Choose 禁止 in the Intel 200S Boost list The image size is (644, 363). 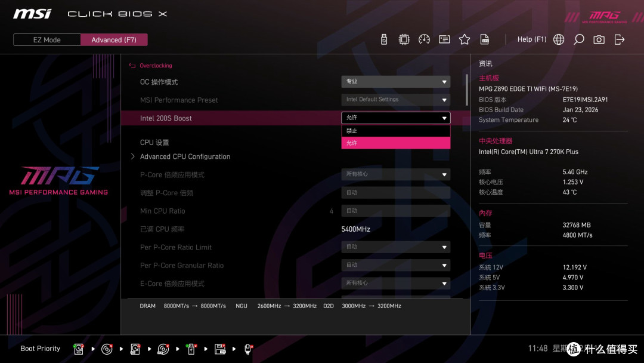(395, 131)
